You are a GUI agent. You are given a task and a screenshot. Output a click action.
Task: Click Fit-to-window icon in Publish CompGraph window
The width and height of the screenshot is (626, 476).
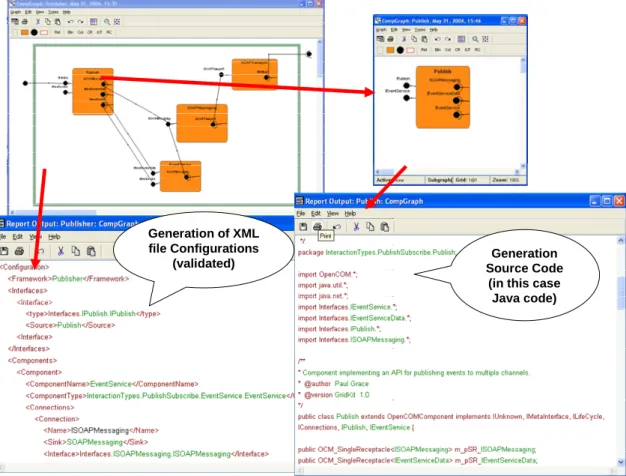(485, 39)
